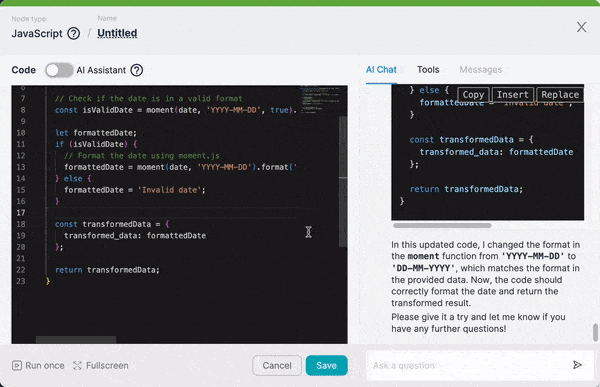Save the JavaScript node
Image resolution: width=600 pixels, height=387 pixels.
[326, 366]
